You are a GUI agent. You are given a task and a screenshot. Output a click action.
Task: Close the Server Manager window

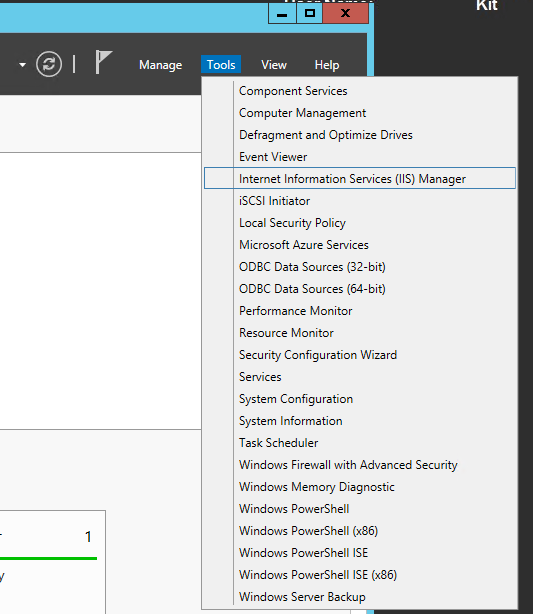pos(345,14)
